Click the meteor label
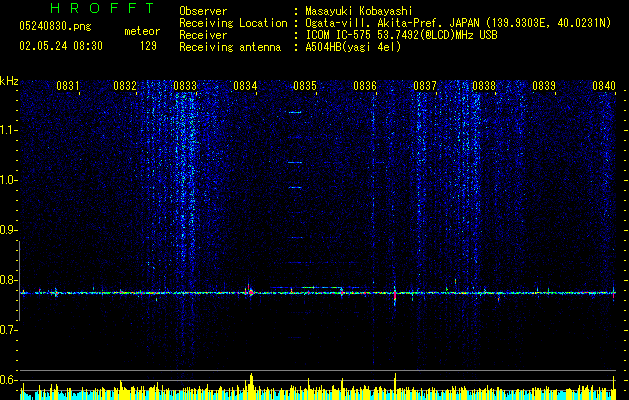This screenshot has width=629, height=400. coord(142,31)
